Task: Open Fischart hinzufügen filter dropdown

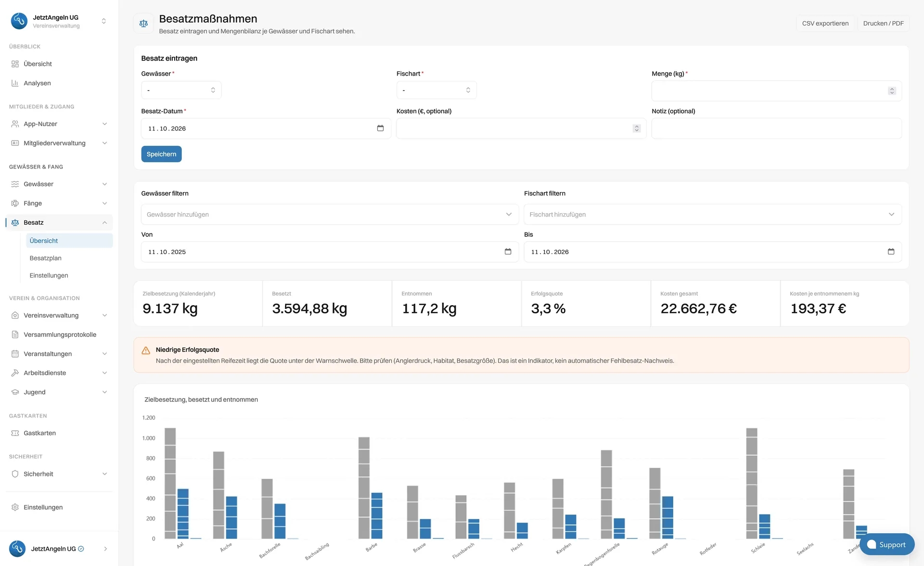Action: (x=713, y=215)
